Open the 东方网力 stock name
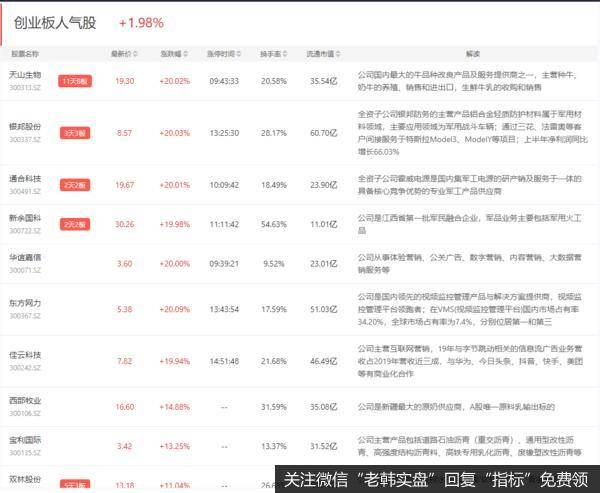 click(x=25, y=303)
